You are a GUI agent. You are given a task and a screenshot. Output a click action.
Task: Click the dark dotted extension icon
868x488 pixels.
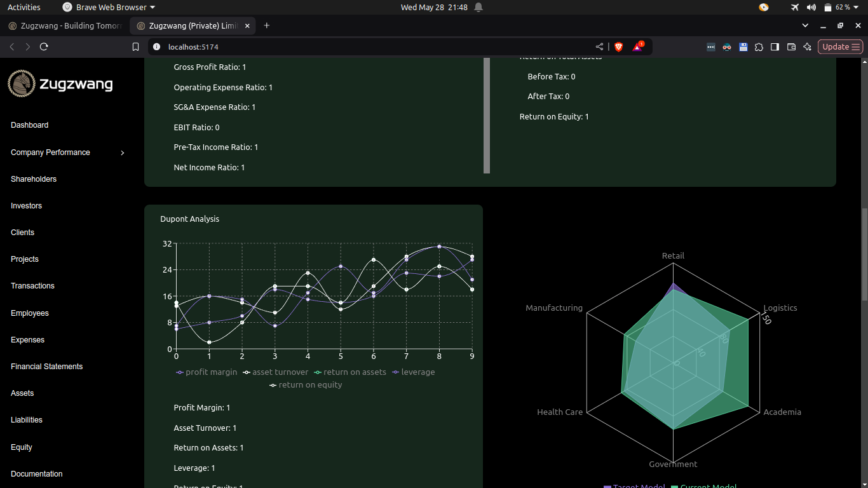(711, 46)
